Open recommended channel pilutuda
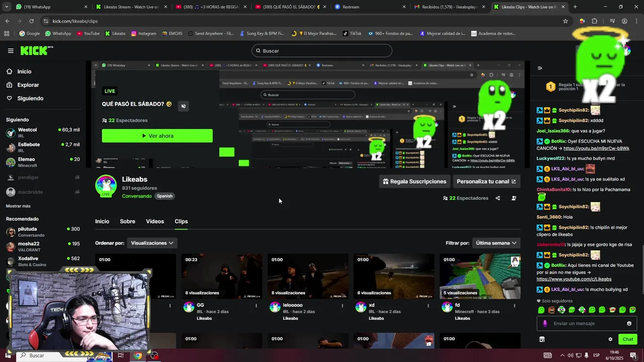Screen dimensions: 644x362 pyautogui.click(x=43, y=232)
